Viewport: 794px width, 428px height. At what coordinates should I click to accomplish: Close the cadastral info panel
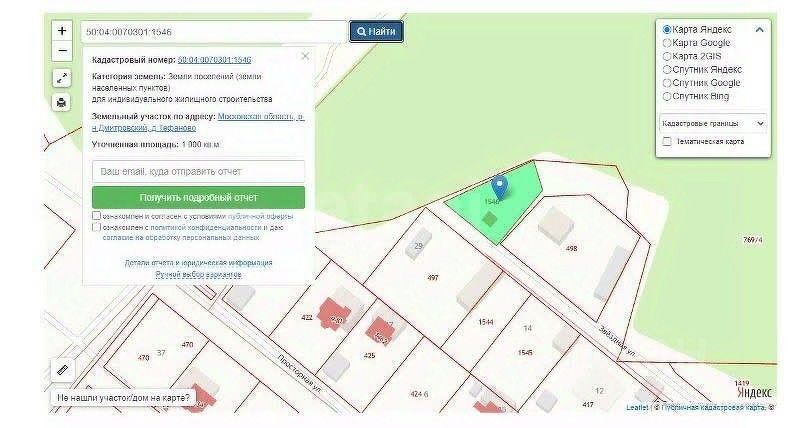[x=305, y=56]
